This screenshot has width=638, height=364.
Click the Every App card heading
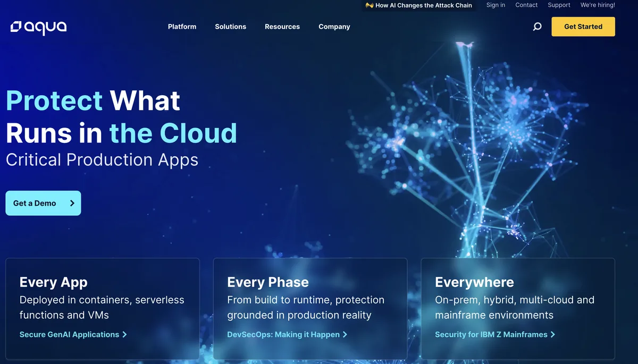(54, 282)
